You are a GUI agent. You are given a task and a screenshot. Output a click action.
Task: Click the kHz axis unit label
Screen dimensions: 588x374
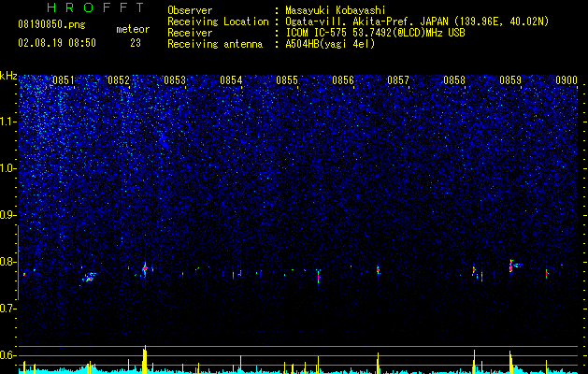click(8, 76)
